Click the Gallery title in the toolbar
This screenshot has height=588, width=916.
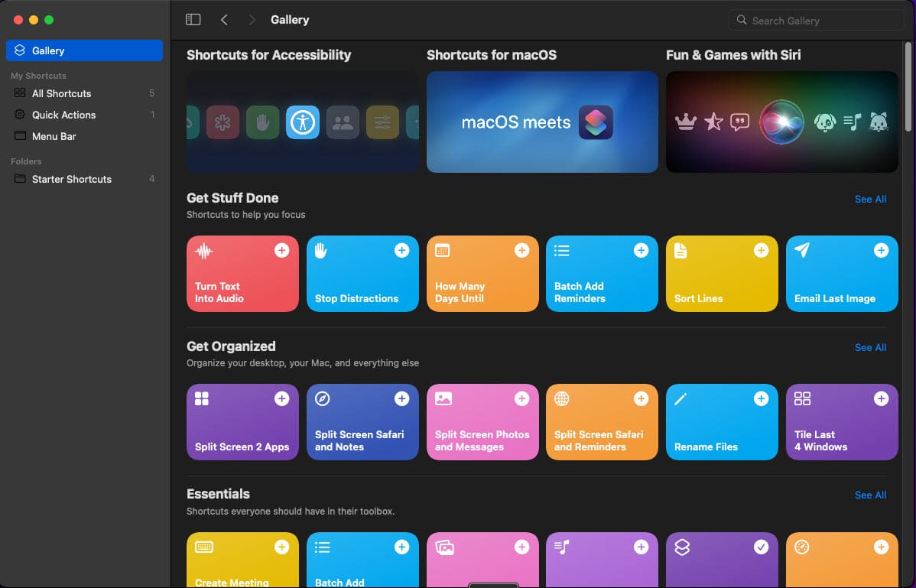[x=290, y=20]
